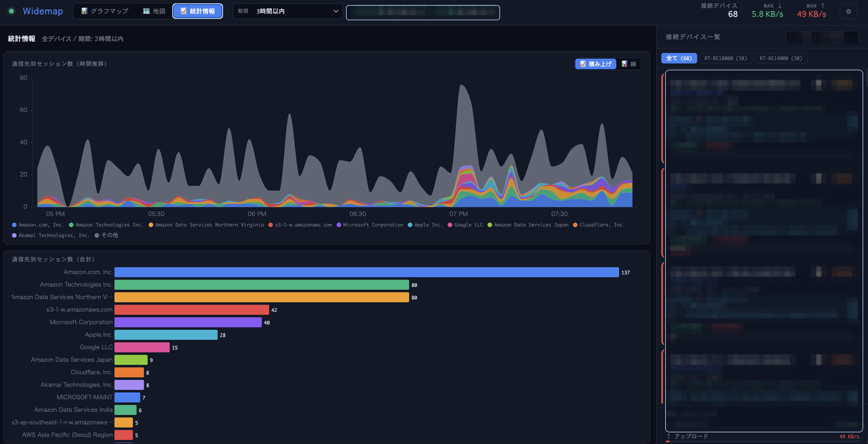Switch to the グラフマップ tab
868x444 pixels.
pos(105,11)
